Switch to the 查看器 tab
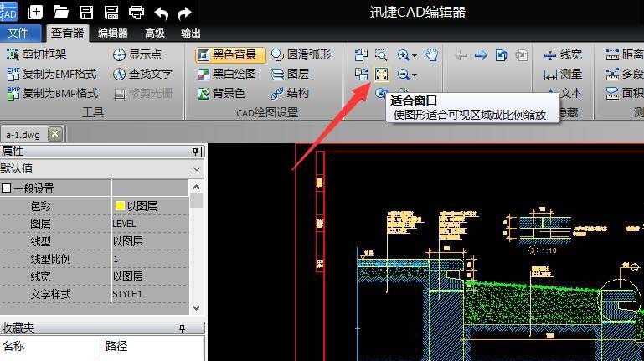Image resolution: width=644 pixels, height=361 pixels. coord(67,33)
